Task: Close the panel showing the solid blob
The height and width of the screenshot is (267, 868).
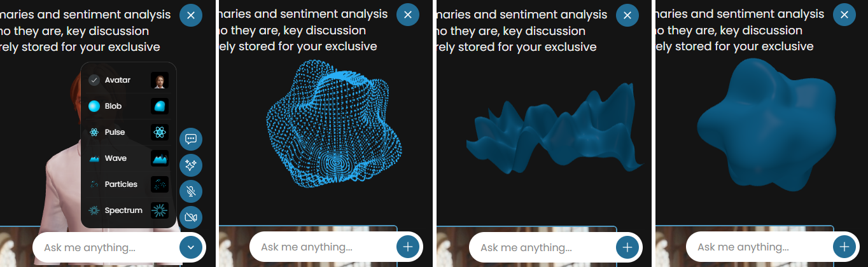Action: (844, 15)
